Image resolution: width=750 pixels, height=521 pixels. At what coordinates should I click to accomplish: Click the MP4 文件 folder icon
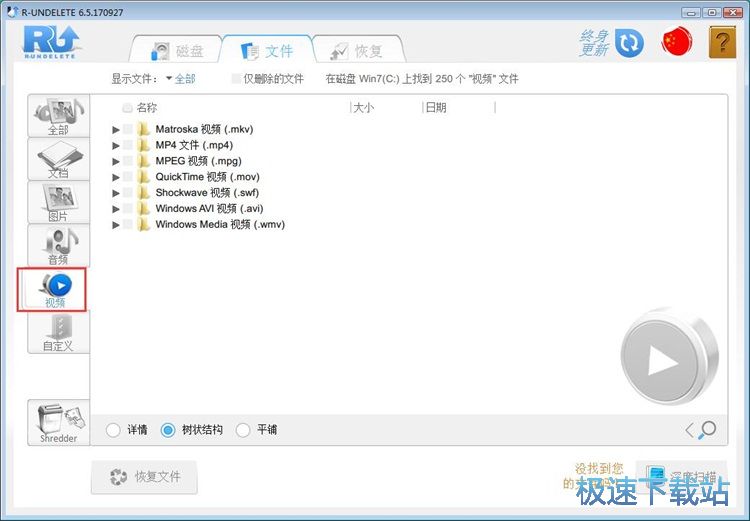[x=143, y=145]
